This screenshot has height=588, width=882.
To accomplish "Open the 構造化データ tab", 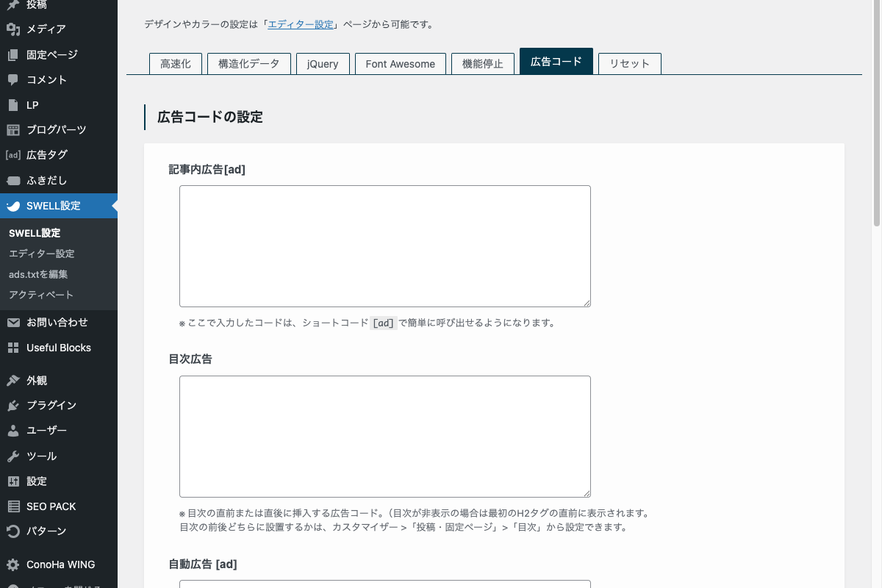I will tap(249, 64).
